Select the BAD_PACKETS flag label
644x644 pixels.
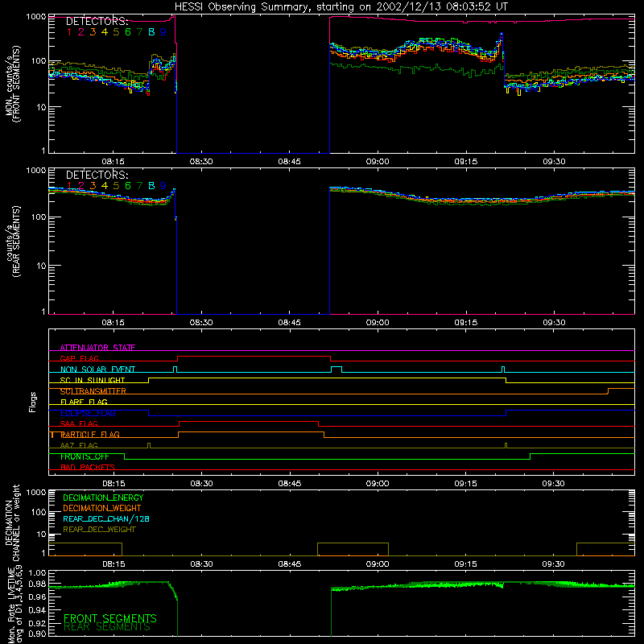[88, 467]
